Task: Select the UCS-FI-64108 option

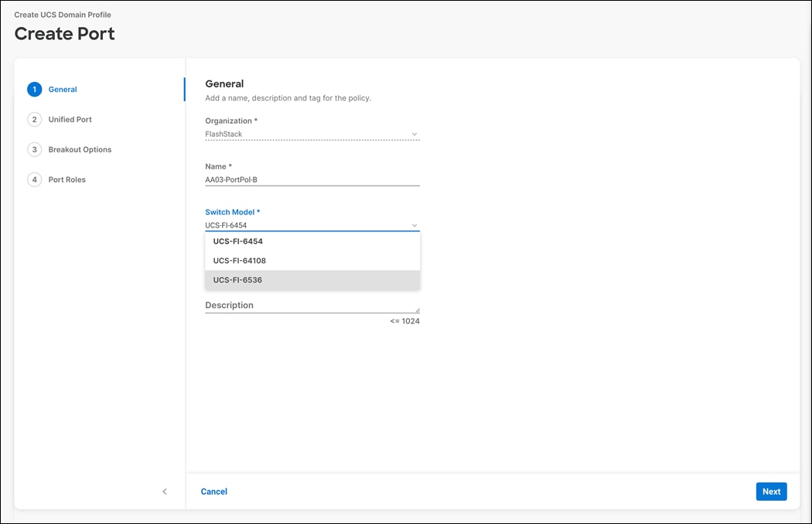Action: pos(239,260)
